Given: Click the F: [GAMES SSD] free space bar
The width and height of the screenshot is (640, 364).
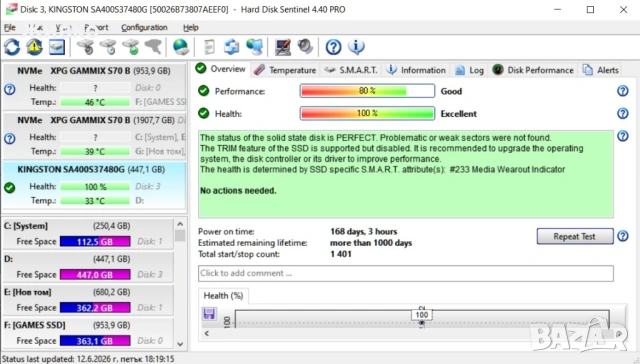Looking at the screenshot, I should [x=95, y=341].
